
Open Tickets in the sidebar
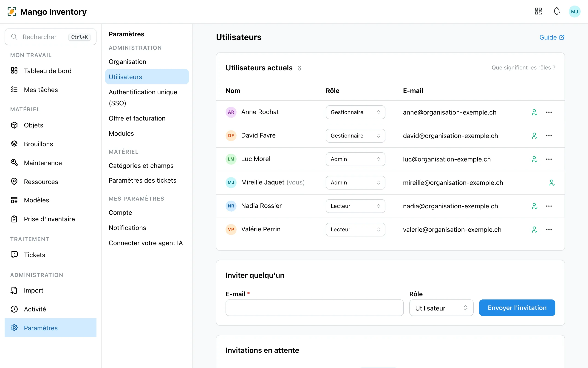51,255
